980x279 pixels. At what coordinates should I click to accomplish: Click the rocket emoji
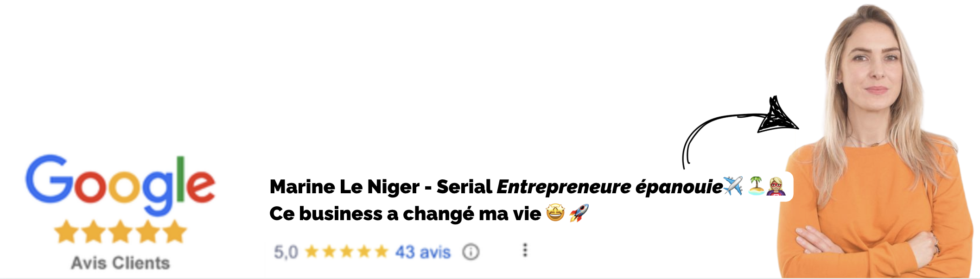coord(579,213)
